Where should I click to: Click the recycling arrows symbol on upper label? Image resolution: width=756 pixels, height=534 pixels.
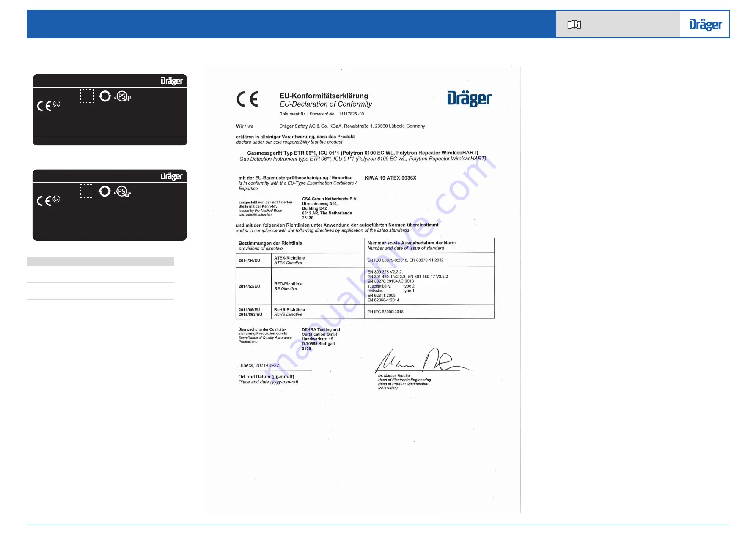(105, 96)
